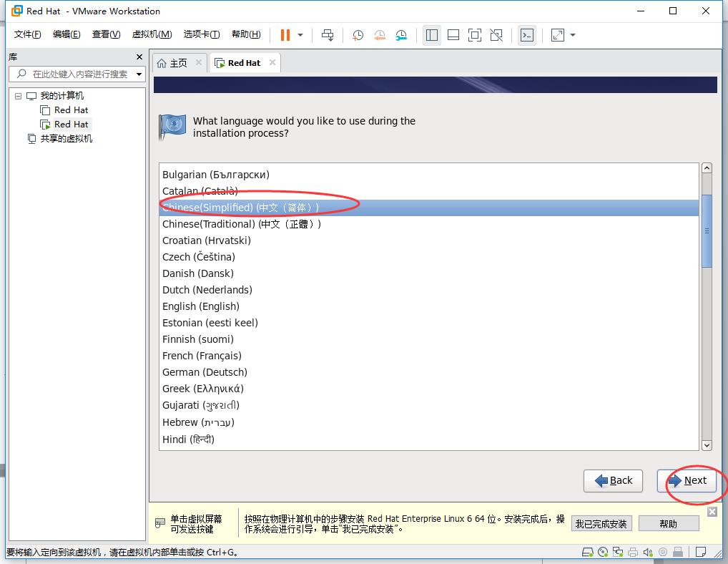Screen dimensions: 728x564
Task: Close the yellow installation hint bar
Action: (x=712, y=512)
